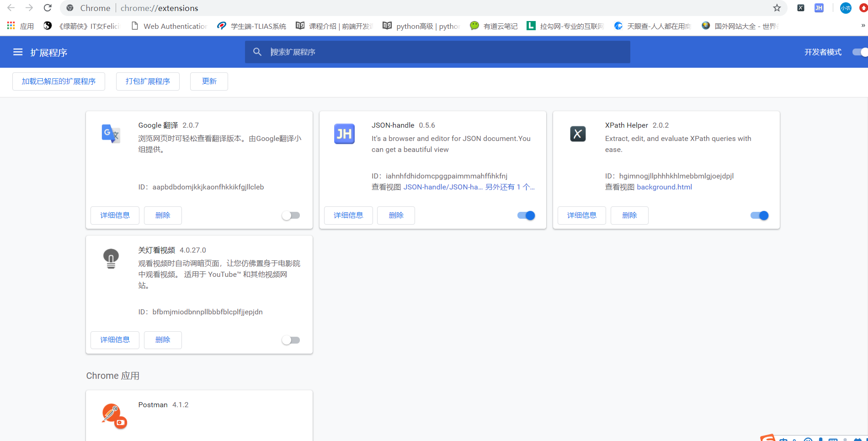The image size is (868, 441).
Task: Click the Google Translate extension icon
Action: [111, 134]
